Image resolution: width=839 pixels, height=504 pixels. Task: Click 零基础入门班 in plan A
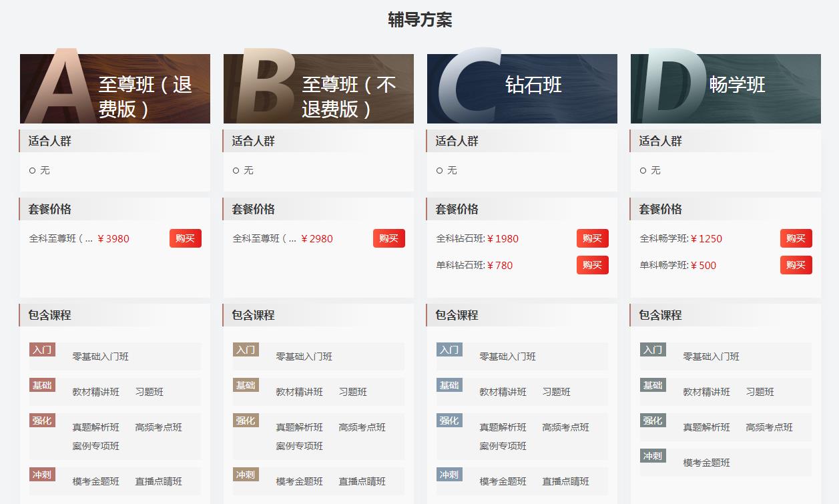(x=101, y=356)
